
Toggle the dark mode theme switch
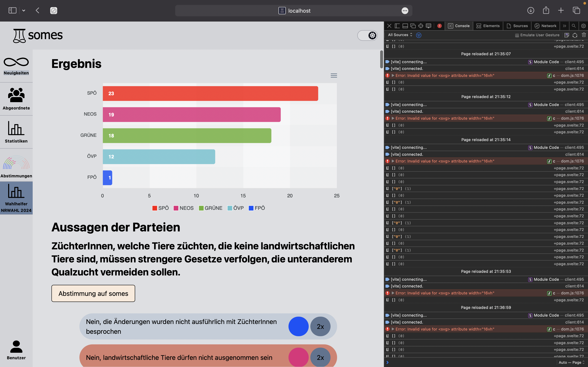(x=367, y=35)
